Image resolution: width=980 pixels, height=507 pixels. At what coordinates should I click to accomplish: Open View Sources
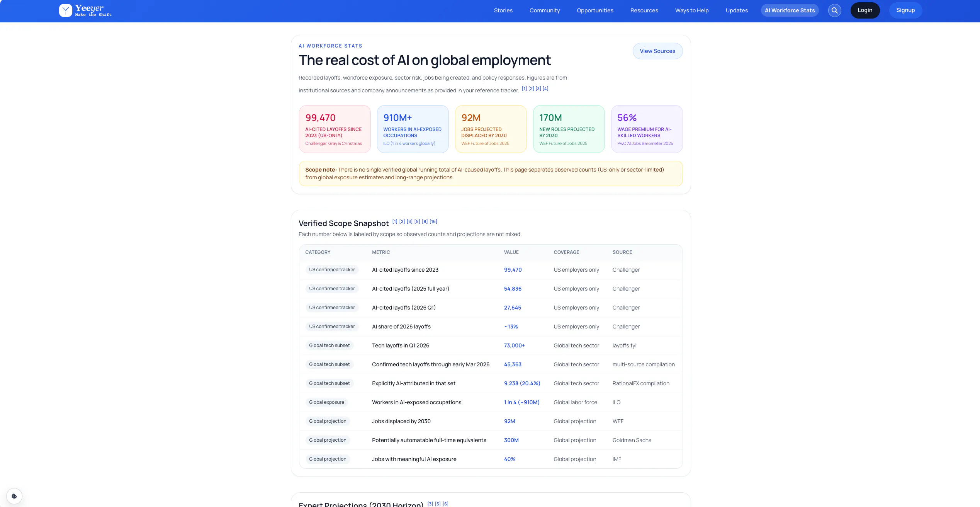657,51
